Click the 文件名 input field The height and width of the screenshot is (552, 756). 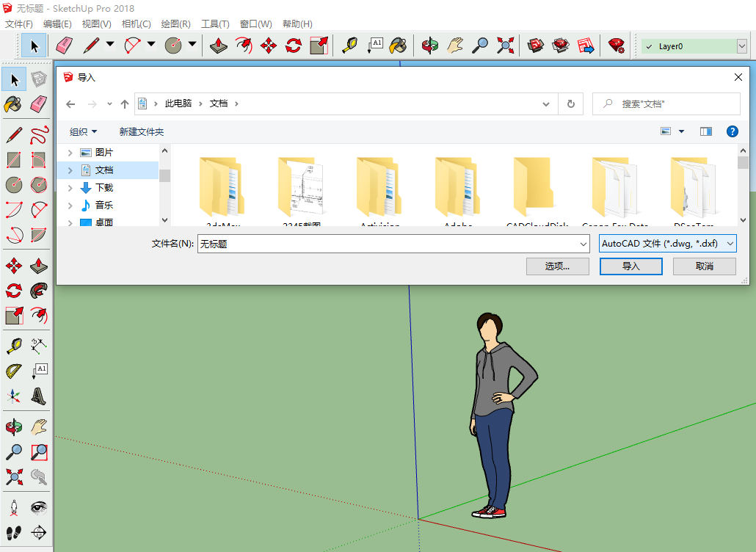click(393, 244)
